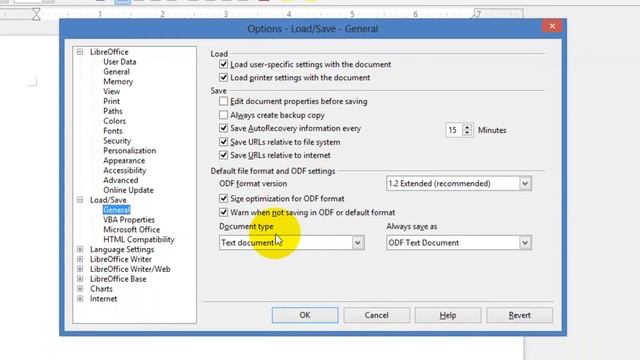Select Paths in the options tree

[113, 111]
